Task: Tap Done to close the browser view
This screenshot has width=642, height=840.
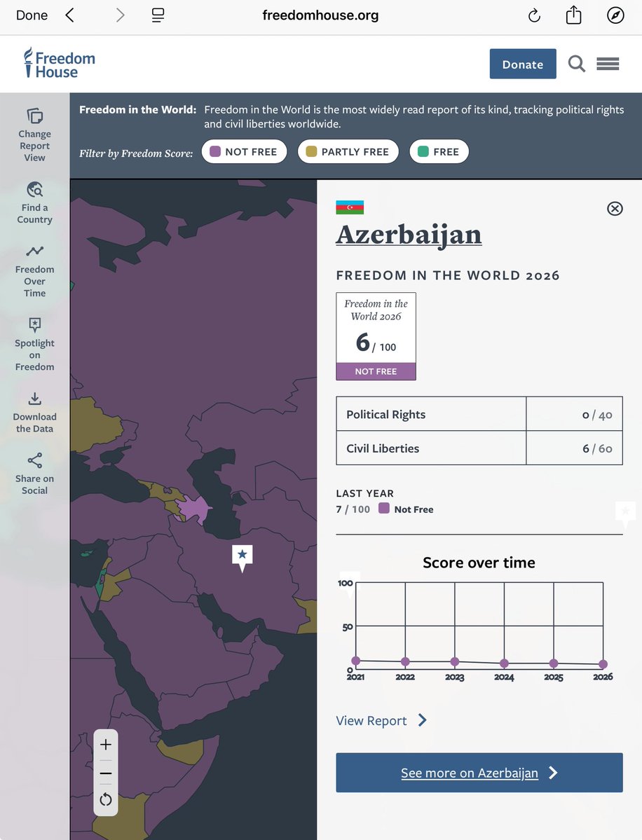Action: (x=32, y=15)
